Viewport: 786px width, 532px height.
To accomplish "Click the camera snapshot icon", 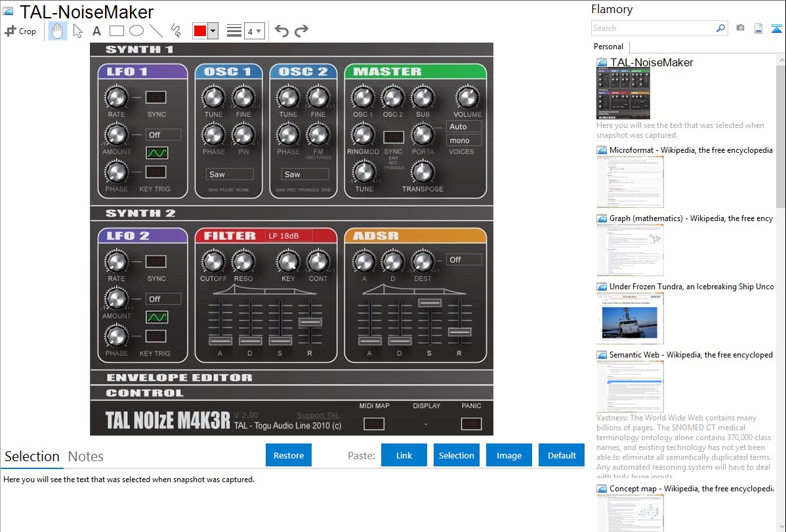I will click(x=740, y=28).
